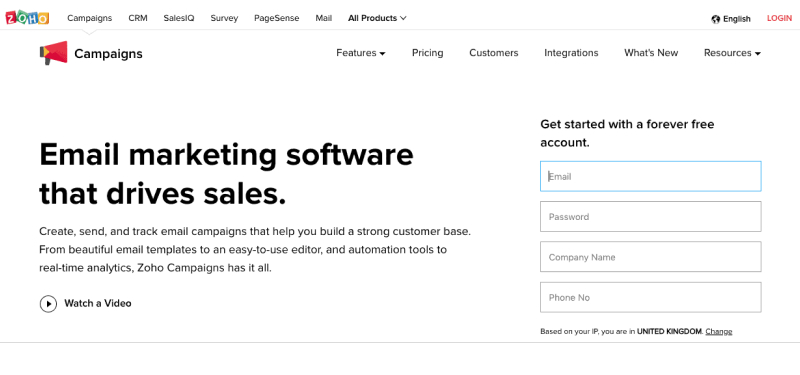Focus the Password input field

[x=651, y=216]
